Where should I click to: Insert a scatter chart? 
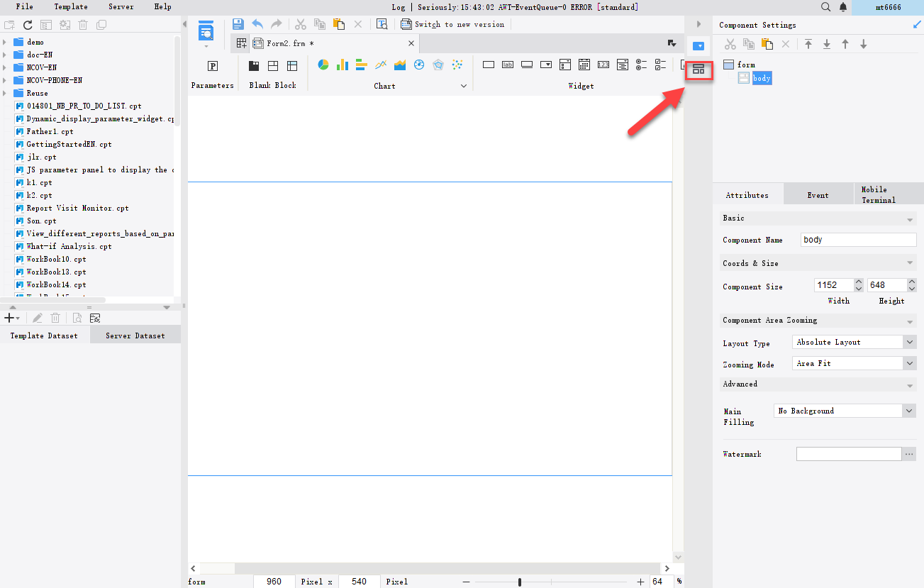[457, 65]
